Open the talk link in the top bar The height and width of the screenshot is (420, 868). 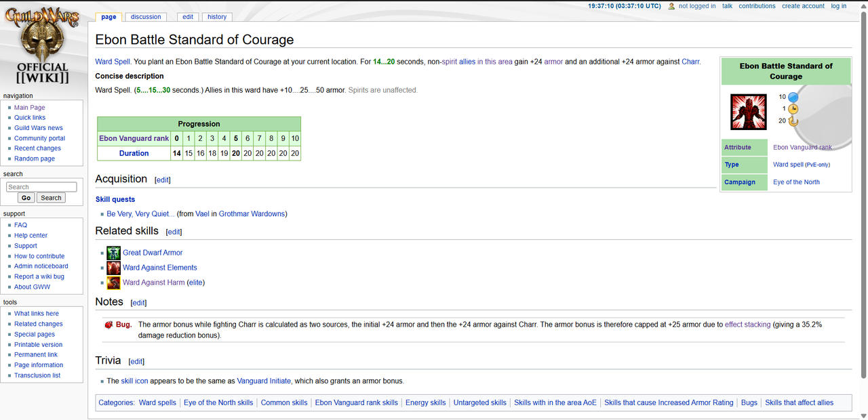point(727,6)
